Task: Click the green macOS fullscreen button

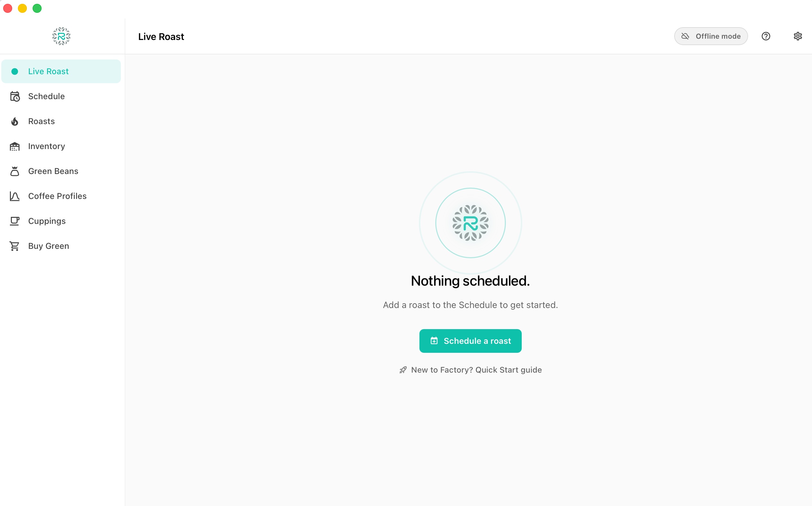Action: (x=37, y=8)
